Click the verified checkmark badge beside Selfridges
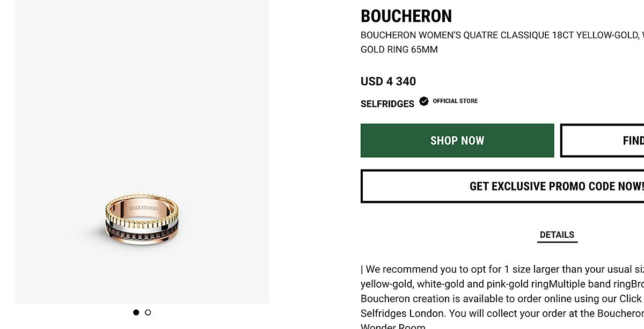This screenshot has width=644, height=329. pyautogui.click(x=424, y=101)
